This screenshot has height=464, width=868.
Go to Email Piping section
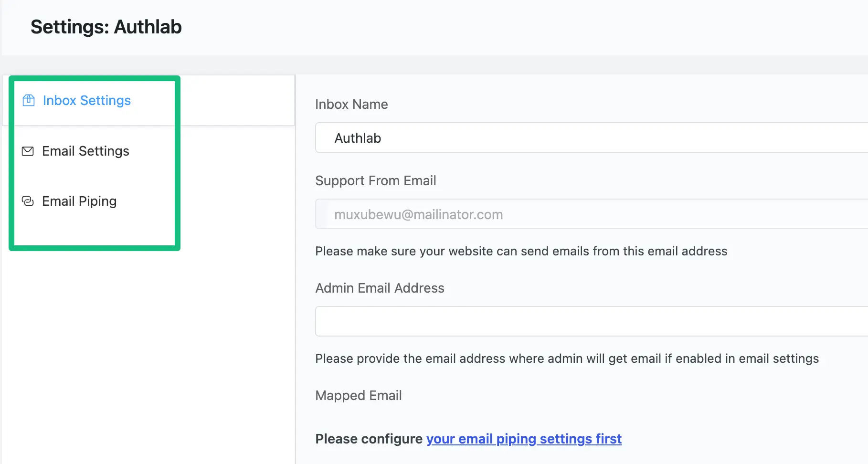coord(79,201)
